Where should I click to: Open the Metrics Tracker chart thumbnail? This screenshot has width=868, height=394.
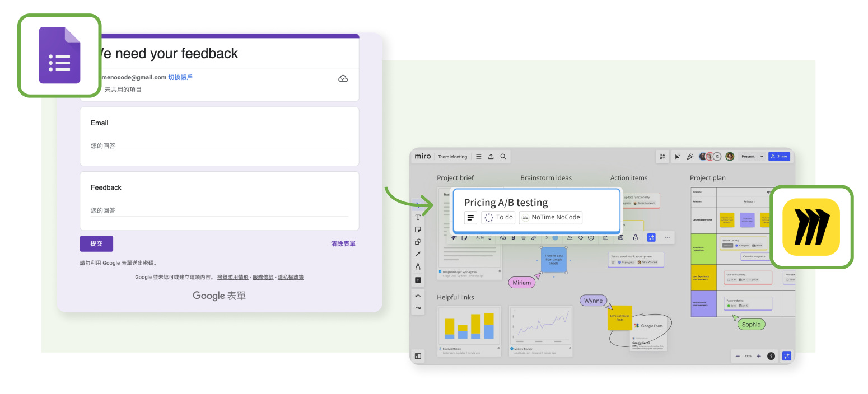pyautogui.click(x=541, y=326)
